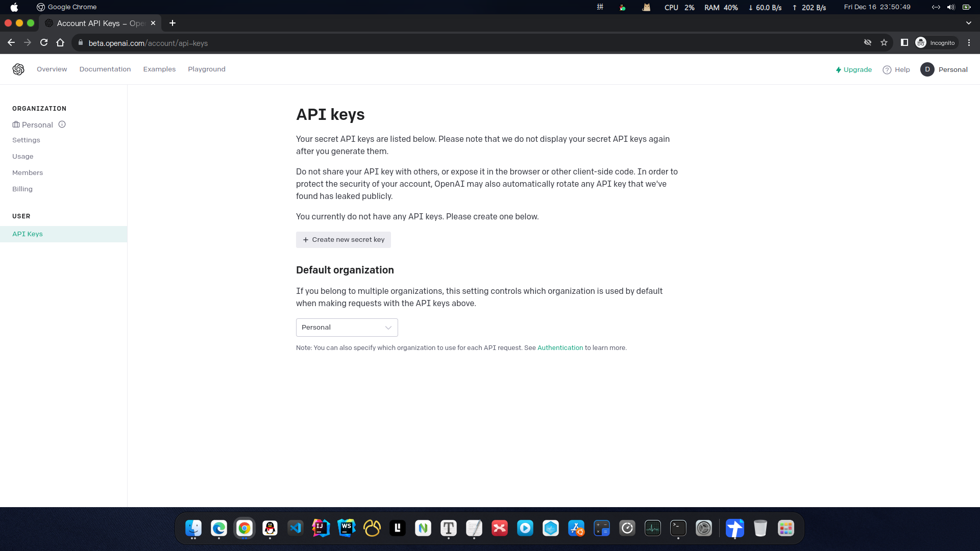Viewport: 980px width, 551px height.
Task: Open the Playground tab
Action: 206,69
